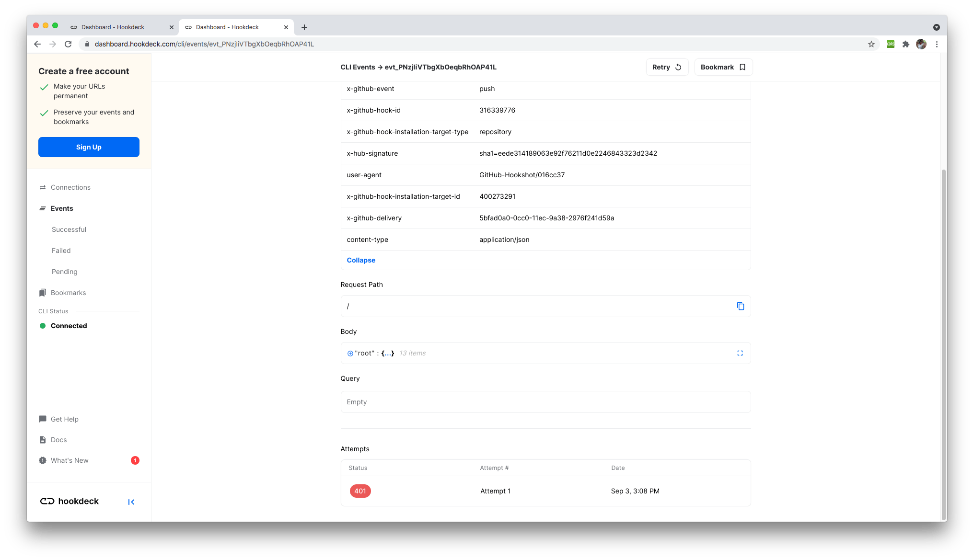Collapse the headers list

pyautogui.click(x=360, y=260)
